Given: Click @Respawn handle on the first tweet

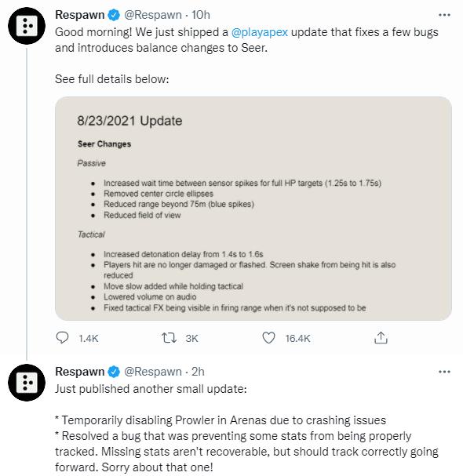Looking at the screenshot, I should point(153,15).
